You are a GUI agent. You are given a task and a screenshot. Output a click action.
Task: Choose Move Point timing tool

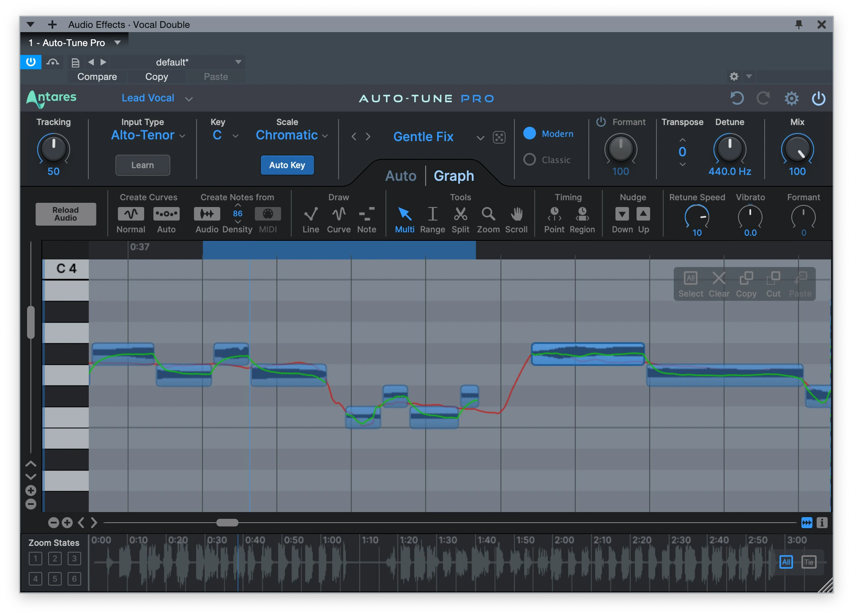point(554,214)
